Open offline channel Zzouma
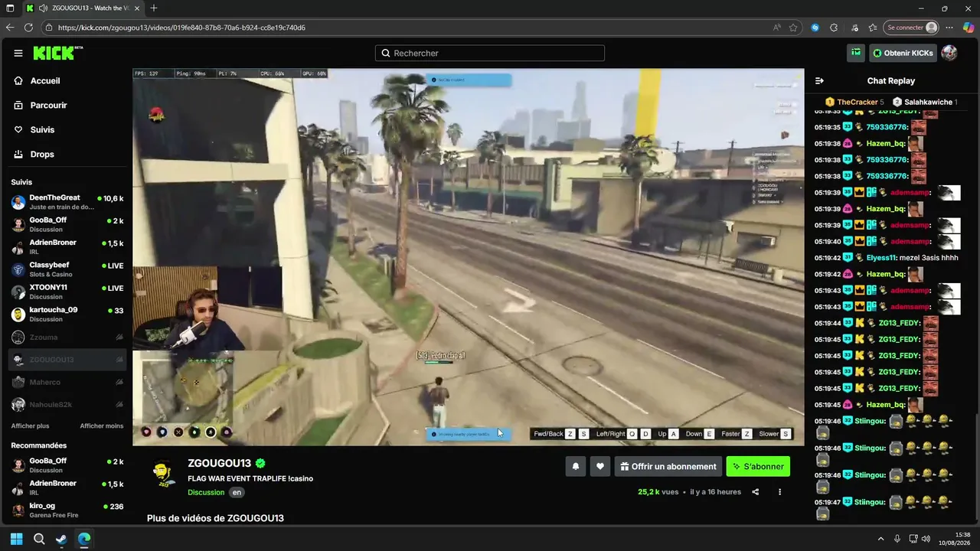 [67, 337]
